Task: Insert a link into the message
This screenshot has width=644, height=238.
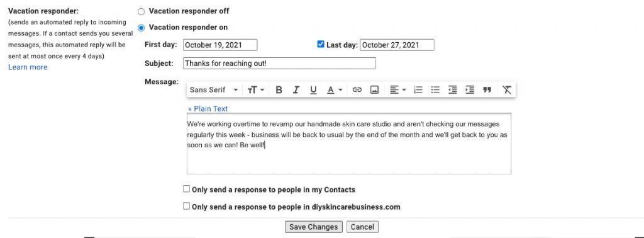Action: tap(357, 89)
